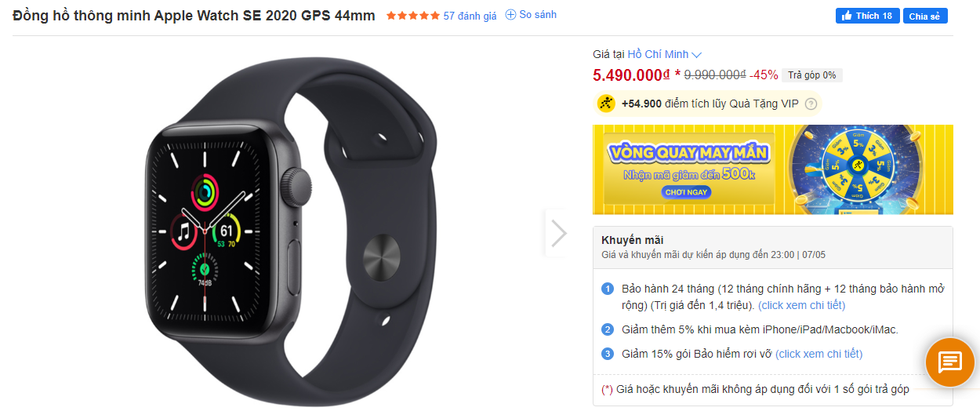Click the Chia sẻ share button
980x411 pixels.
(925, 16)
